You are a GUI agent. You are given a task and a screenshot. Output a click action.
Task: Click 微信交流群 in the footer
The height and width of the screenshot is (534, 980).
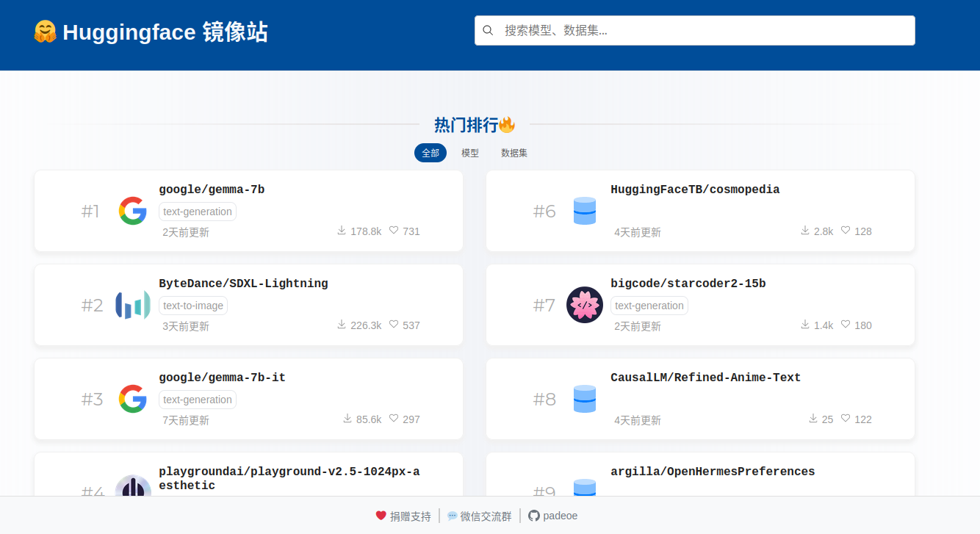(x=486, y=516)
